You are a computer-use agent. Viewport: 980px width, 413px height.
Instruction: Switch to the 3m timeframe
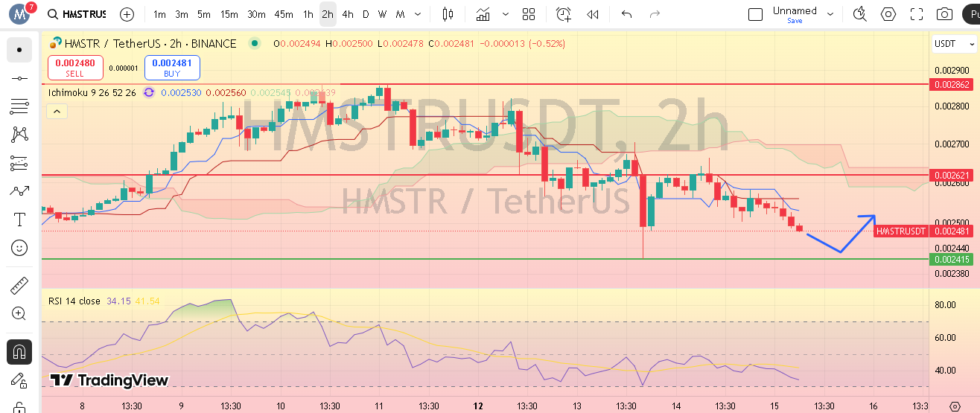pyautogui.click(x=182, y=14)
